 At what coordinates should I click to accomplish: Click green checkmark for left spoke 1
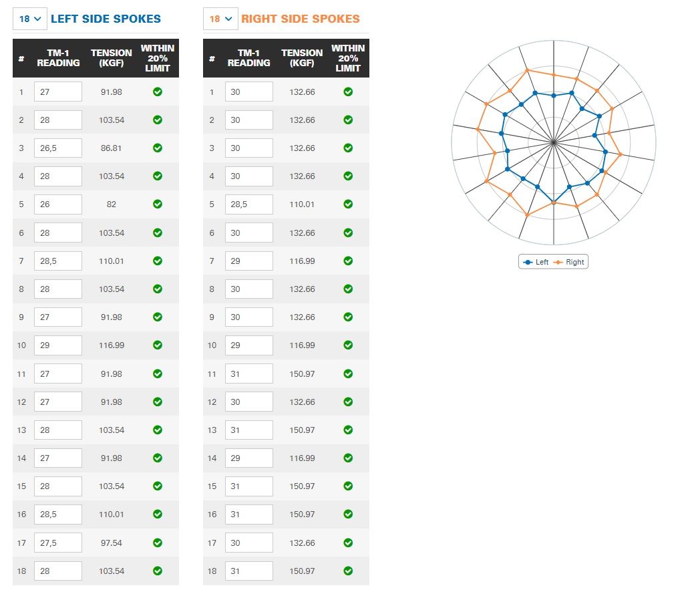point(158,92)
